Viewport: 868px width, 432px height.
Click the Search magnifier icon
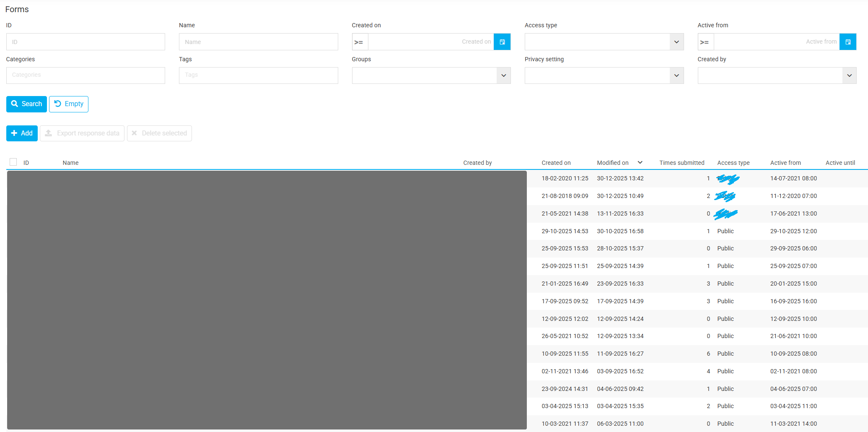coord(14,104)
